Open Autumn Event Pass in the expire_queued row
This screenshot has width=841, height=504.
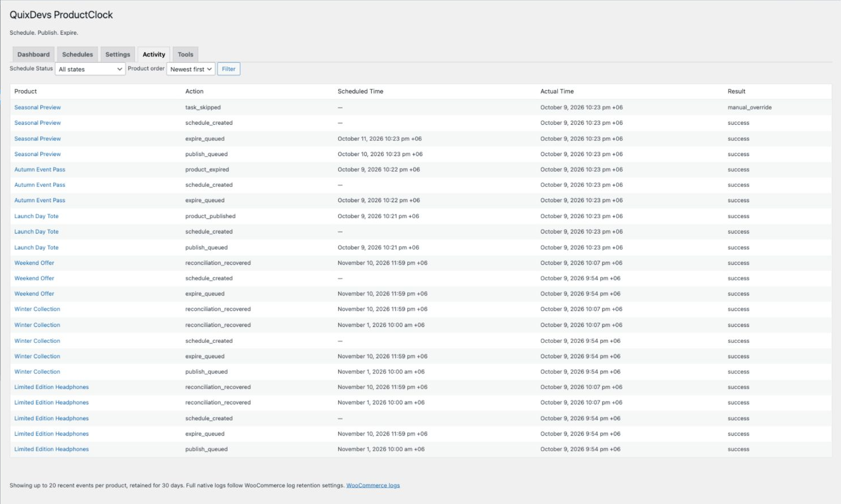40,200
